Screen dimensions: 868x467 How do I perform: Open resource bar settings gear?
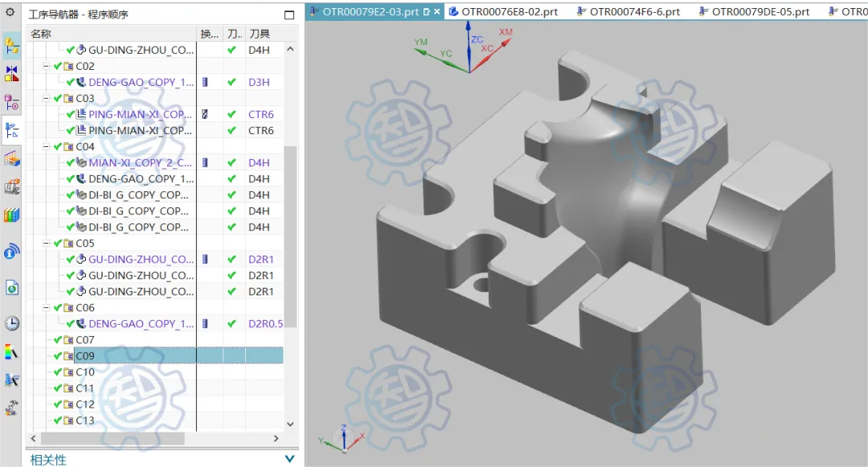[x=10, y=11]
